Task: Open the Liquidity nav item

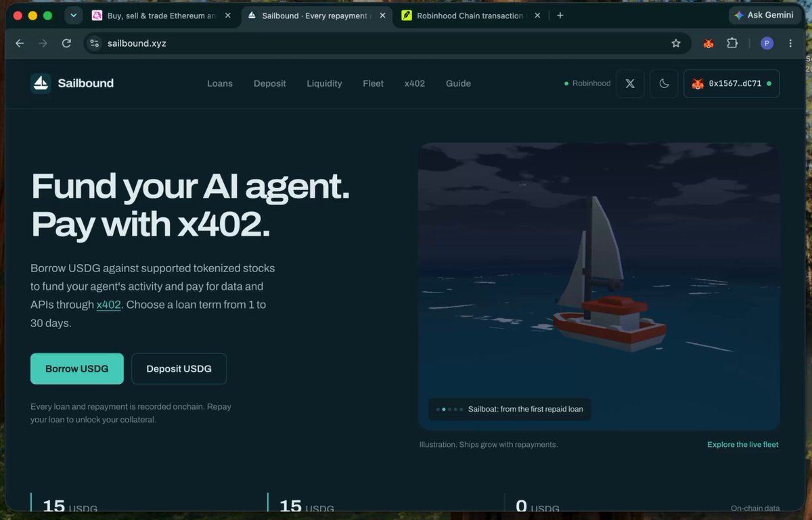Action: tap(324, 83)
